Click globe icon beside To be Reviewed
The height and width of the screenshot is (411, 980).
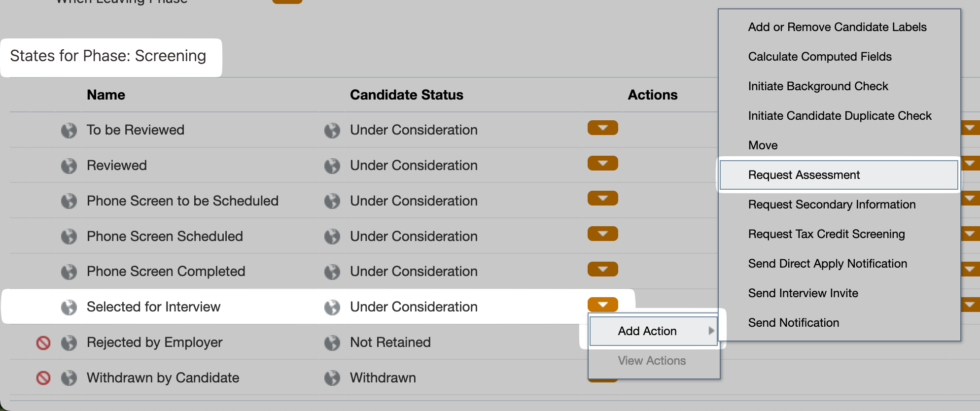(x=69, y=131)
